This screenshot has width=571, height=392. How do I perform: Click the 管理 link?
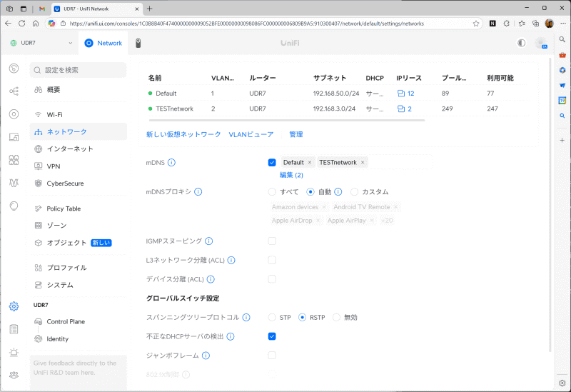pos(296,134)
